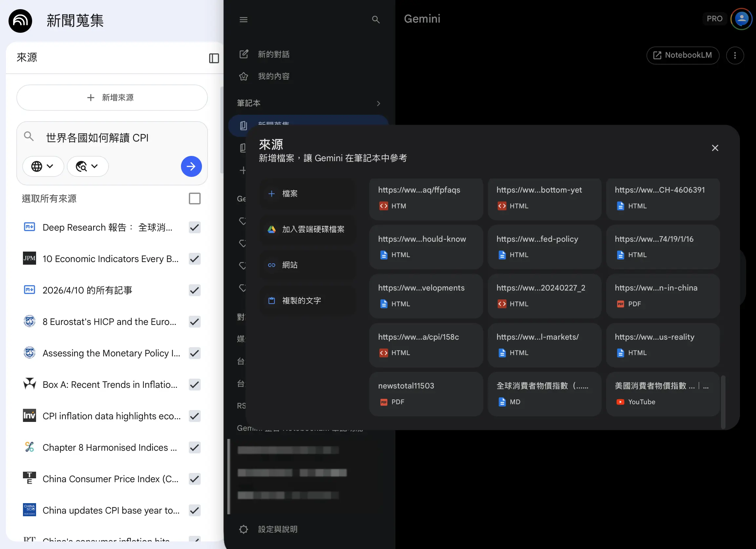Open the Gemini hamburger menu
The width and height of the screenshot is (756, 549).
tap(244, 20)
